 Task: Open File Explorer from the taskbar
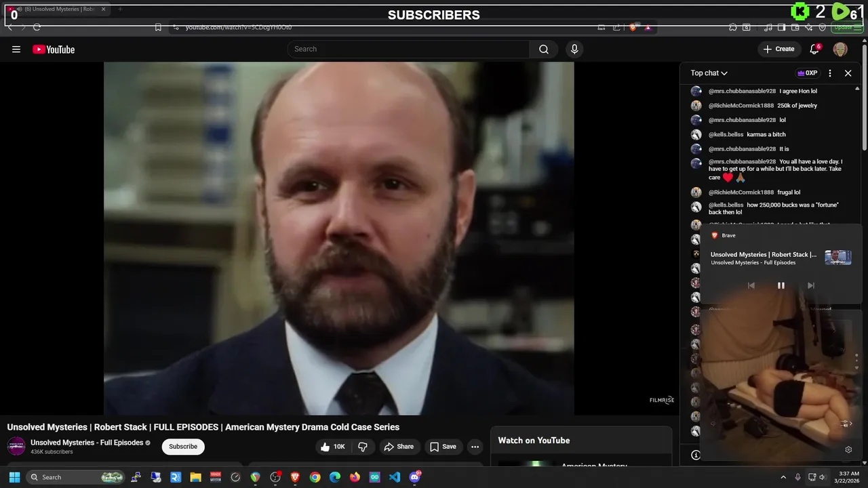(x=195, y=477)
